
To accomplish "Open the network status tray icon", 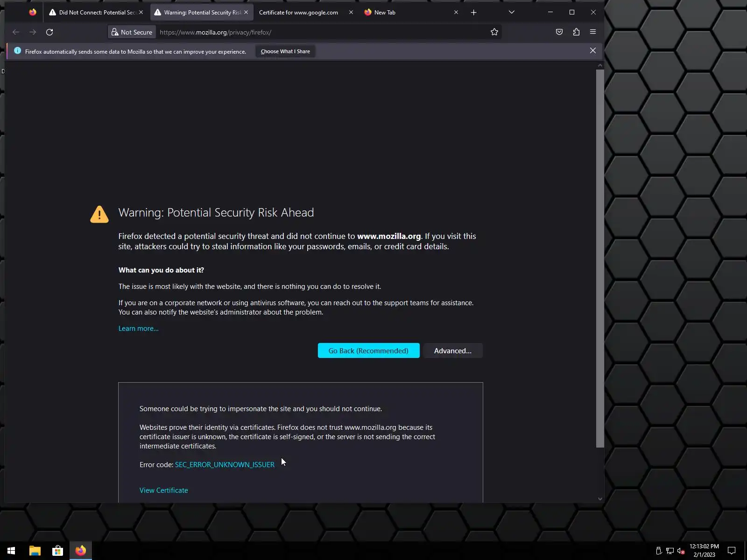I will pos(669,551).
